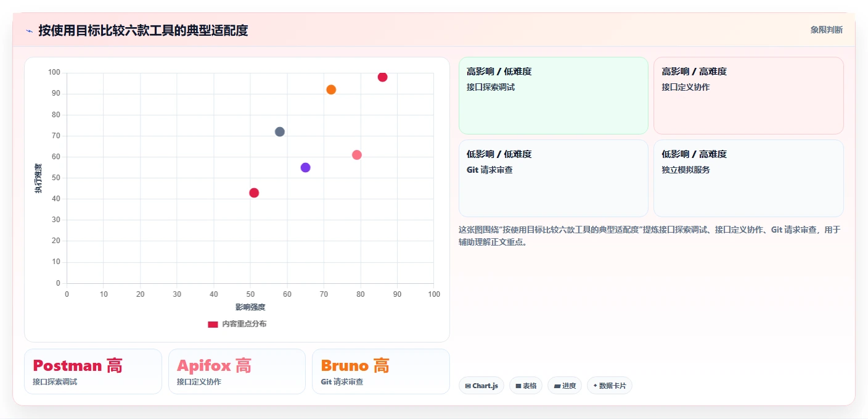Screen dimensions: 868x419
Task: Click the 进度 tag chip
Action: point(565,386)
